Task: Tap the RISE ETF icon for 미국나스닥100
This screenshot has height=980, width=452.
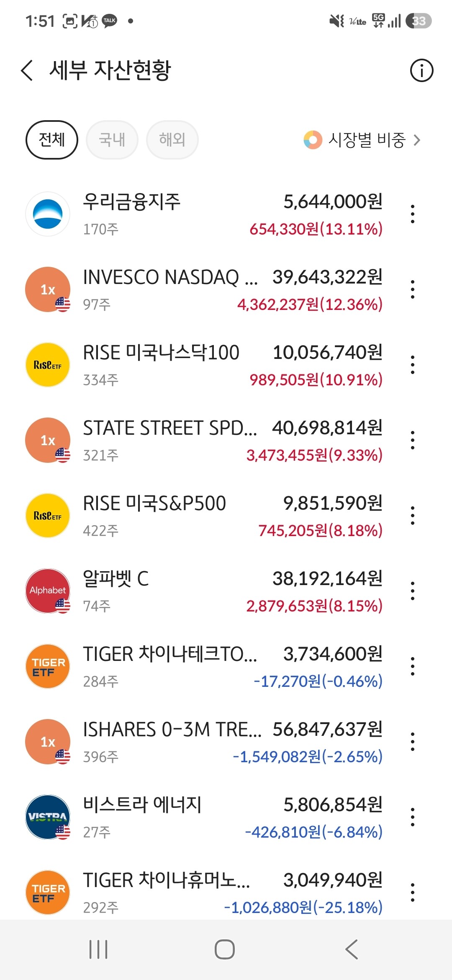Action: pyautogui.click(x=48, y=365)
